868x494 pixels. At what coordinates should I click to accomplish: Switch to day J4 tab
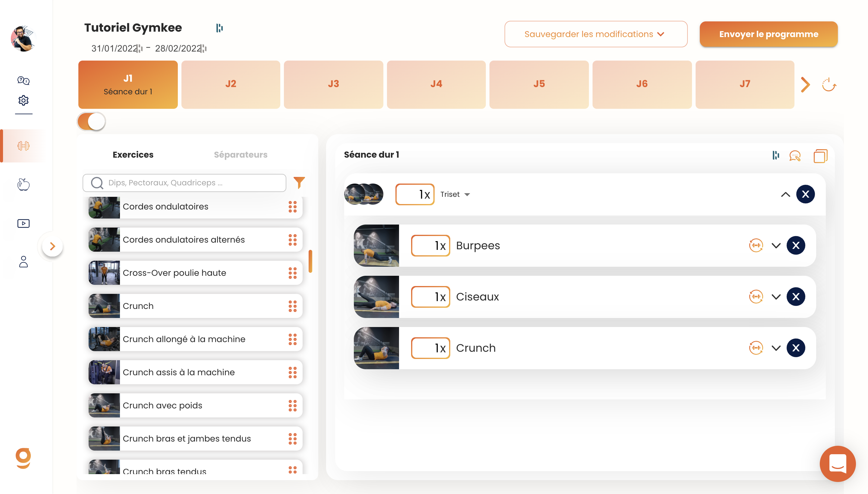pos(436,84)
